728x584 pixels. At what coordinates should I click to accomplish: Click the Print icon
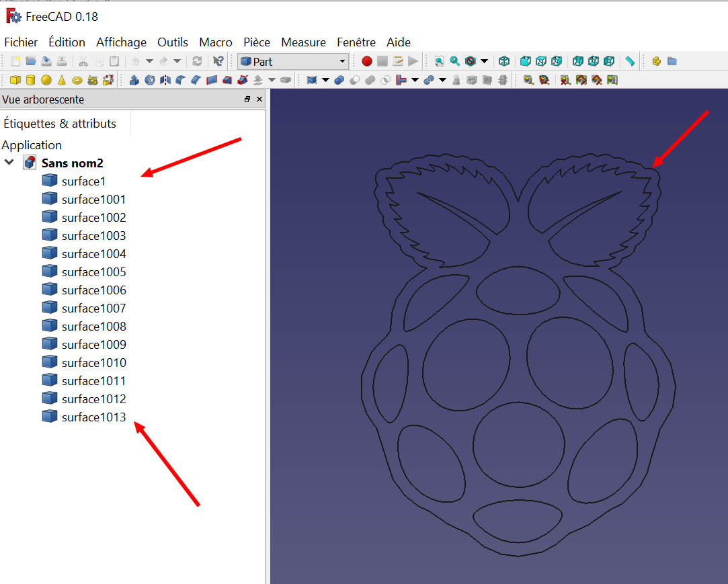62,61
